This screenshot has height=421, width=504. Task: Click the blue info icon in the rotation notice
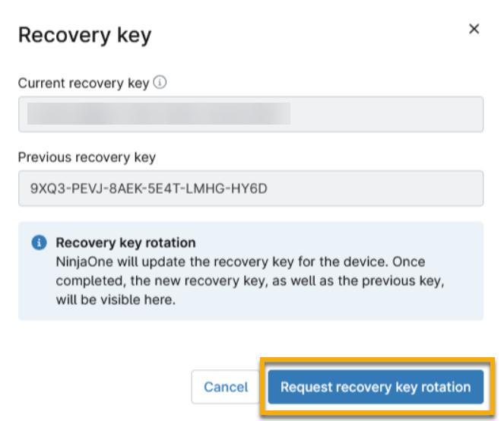click(38, 243)
